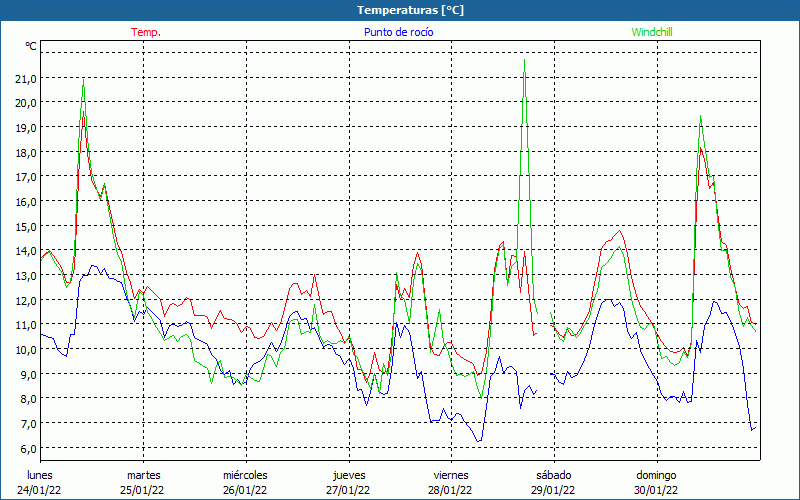Viewport: 800px width, 500px height.
Task: Click the viernes day label
Action: [x=451, y=475]
